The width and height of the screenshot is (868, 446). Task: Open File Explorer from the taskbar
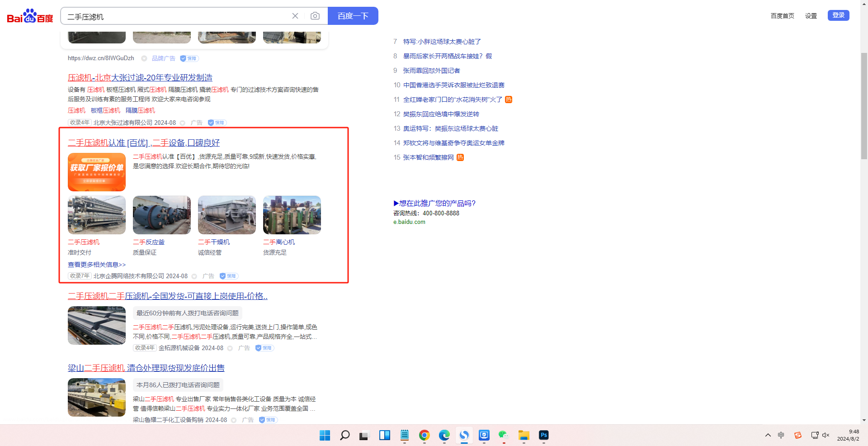524,435
